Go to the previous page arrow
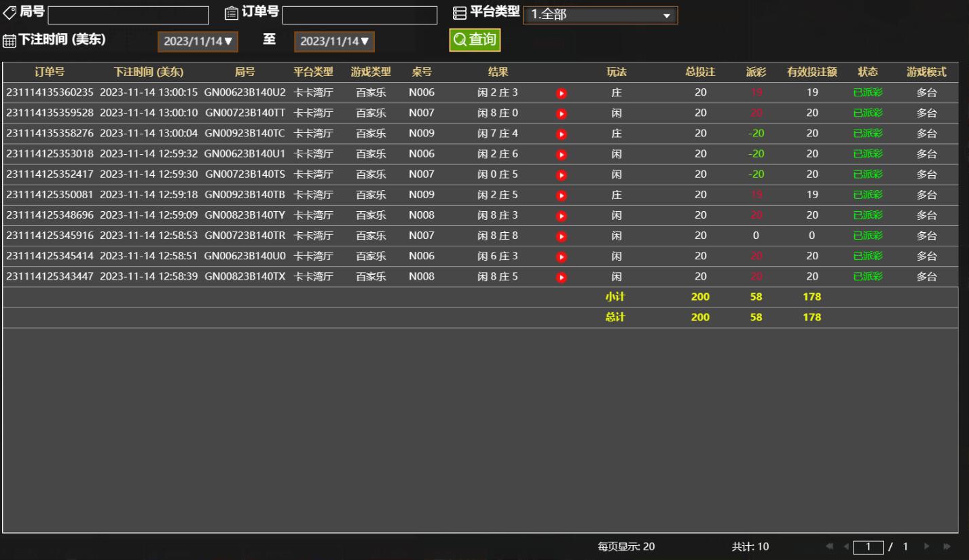 click(846, 547)
